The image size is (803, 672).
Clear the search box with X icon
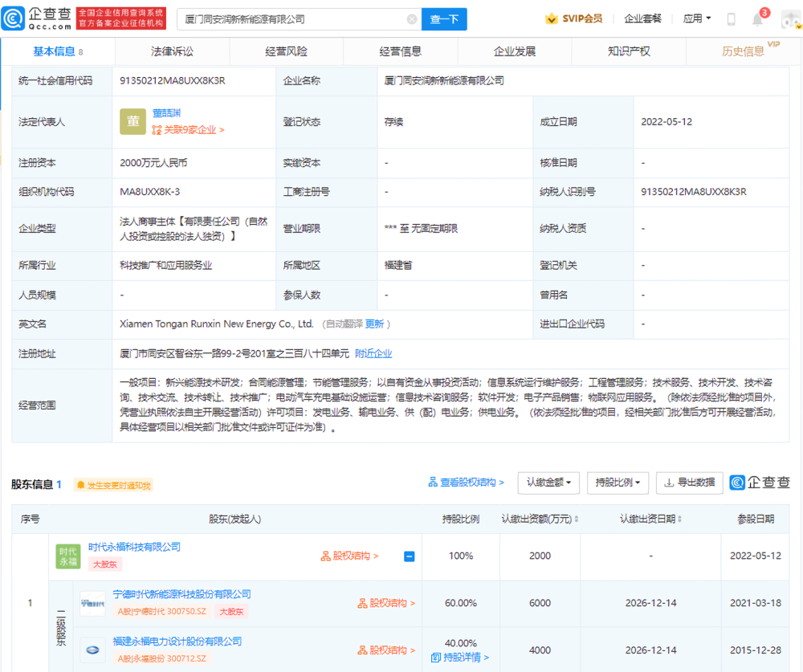(x=412, y=19)
